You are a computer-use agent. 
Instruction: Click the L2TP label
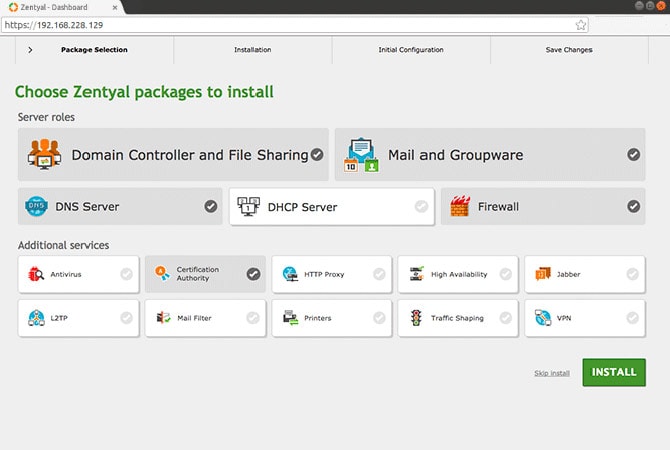pyautogui.click(x=59, y=318)
